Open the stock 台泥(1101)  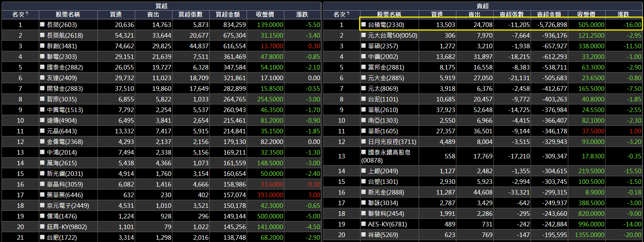(x=383, y=99)
